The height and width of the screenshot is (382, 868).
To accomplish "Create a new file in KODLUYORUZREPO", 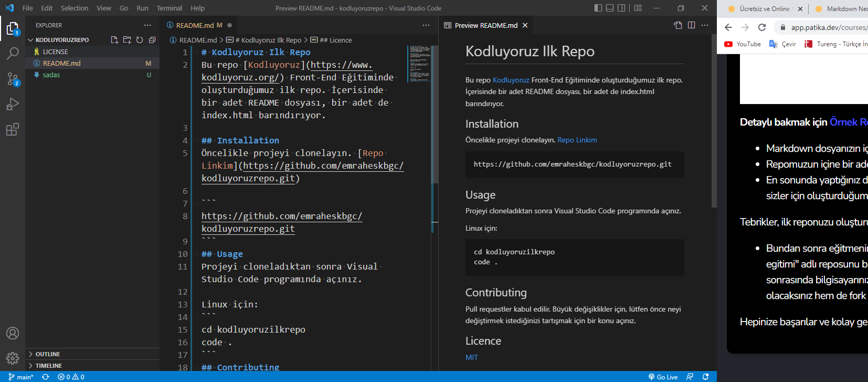I will pyautogui.click(x=114, y=40).
